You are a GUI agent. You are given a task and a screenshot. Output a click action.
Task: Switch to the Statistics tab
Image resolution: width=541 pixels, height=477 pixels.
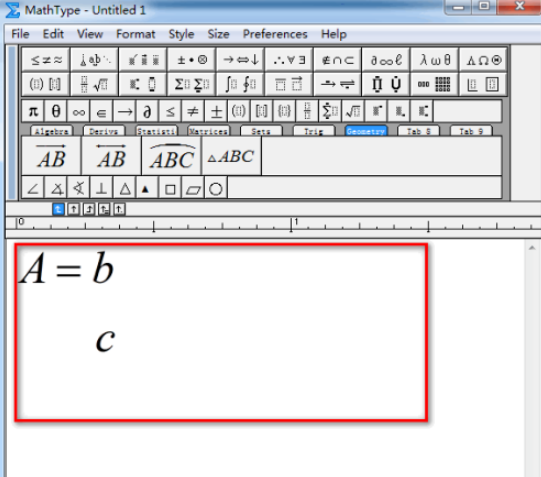(157, 131)
